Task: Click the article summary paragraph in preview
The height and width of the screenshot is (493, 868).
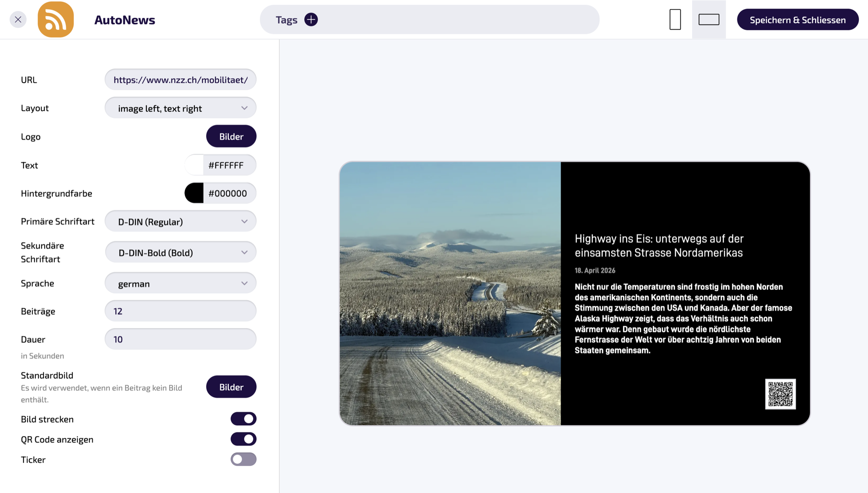Action: 683,319
